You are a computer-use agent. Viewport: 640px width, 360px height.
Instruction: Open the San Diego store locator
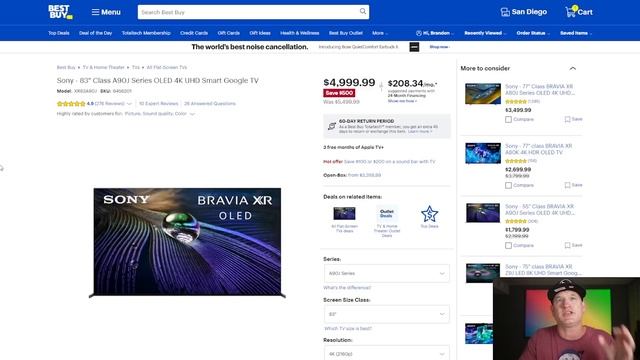524,12
